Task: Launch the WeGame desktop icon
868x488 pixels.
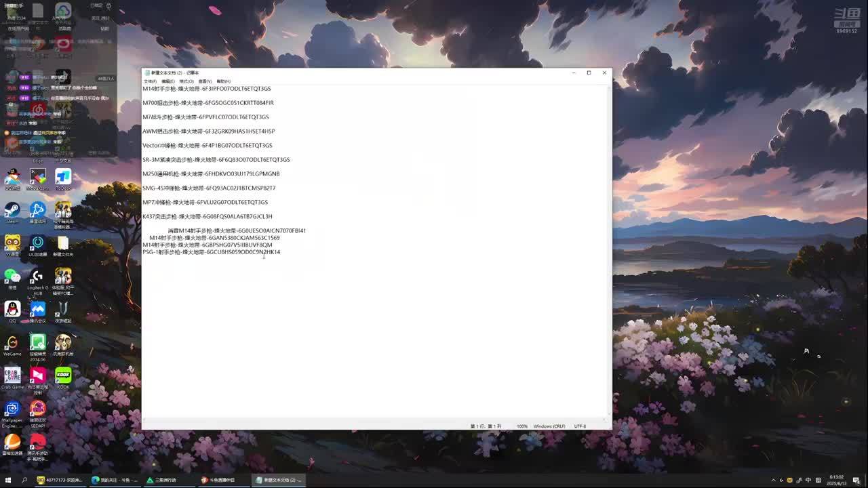Action: (12, 345)
